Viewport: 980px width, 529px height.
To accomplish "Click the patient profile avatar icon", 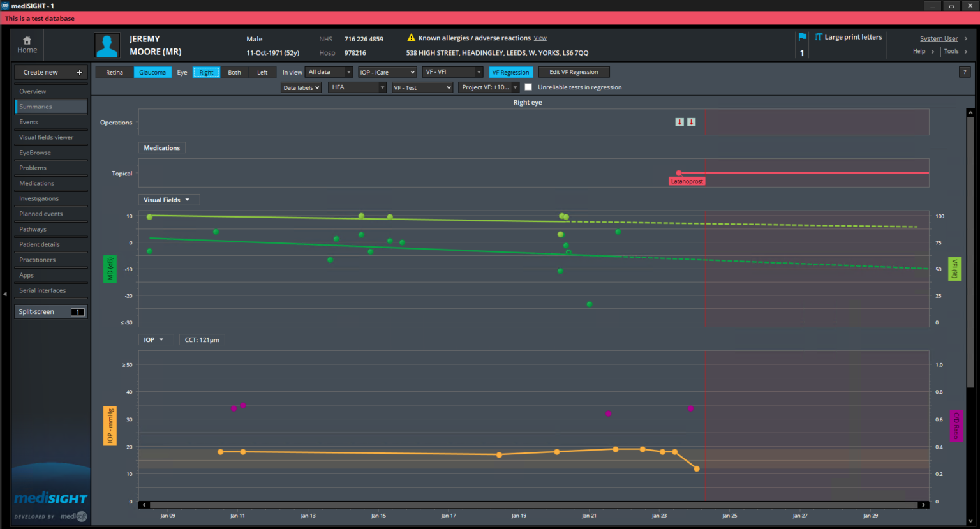I will pyautogui.click(x=107, y=45).
